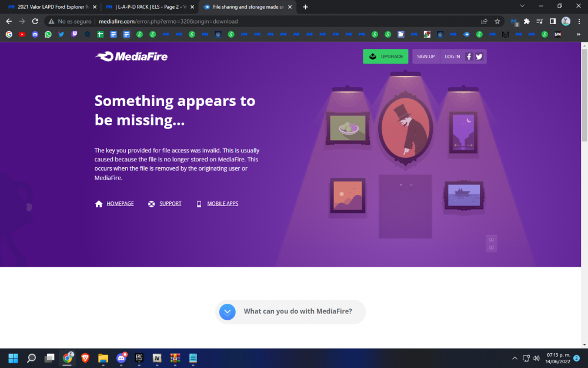Click the SIGN UP button
588x368 pixels.
tap(426, 56)
